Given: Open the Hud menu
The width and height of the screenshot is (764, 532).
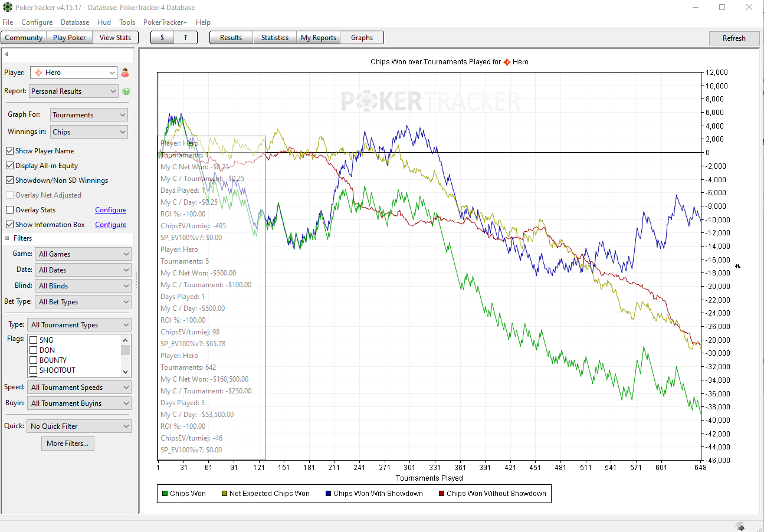Looking at the screenshot, I should (104, 22).
